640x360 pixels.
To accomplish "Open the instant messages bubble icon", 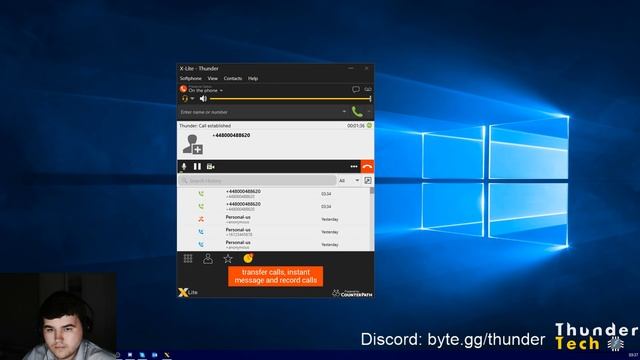I will (x=356, y=89).
